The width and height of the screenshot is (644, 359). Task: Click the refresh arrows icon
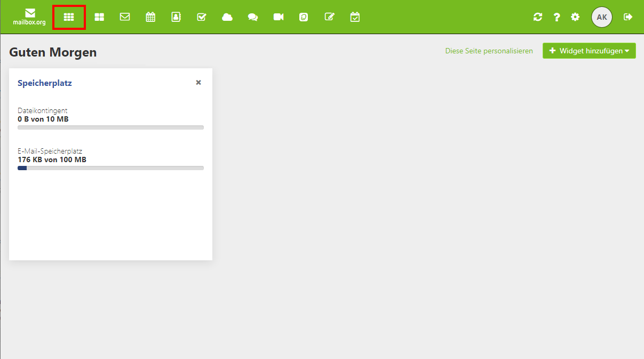click(538, 17)
